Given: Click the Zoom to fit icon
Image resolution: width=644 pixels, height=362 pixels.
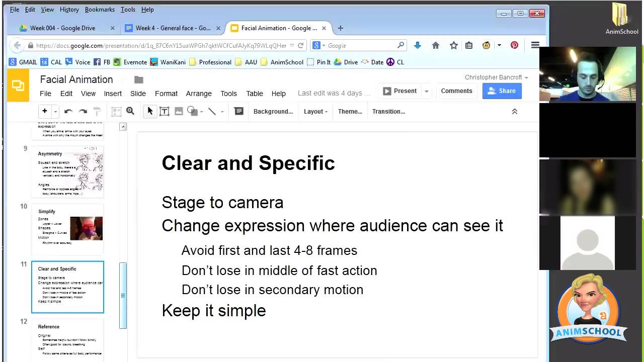Looking at the screenshot, I should coord(116,112).
